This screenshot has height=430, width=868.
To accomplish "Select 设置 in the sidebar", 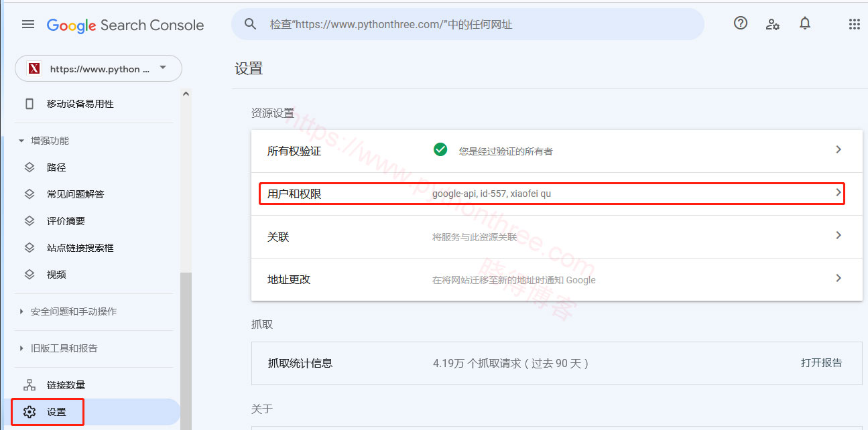I will 92,412.
